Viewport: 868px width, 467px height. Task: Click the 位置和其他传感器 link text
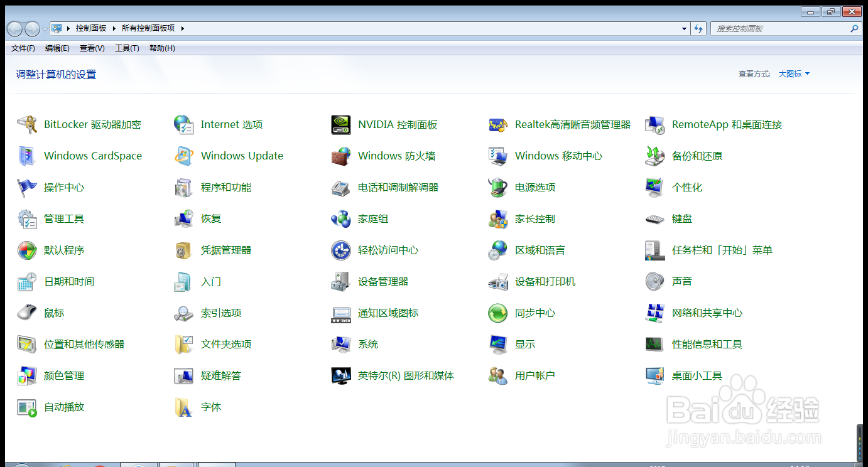point(84,344)
